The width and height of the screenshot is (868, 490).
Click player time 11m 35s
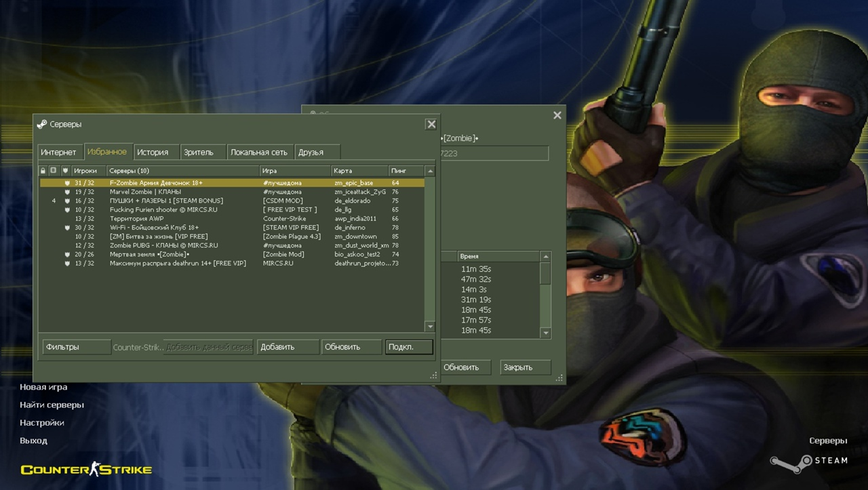476,269
